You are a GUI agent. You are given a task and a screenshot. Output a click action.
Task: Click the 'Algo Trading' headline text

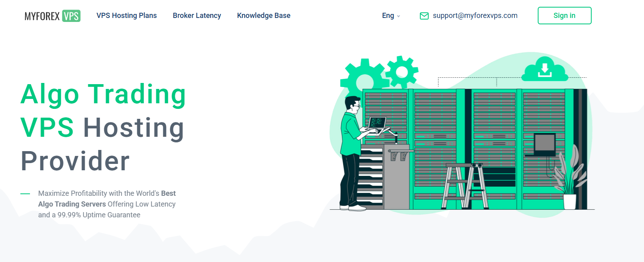pos(103,95)
